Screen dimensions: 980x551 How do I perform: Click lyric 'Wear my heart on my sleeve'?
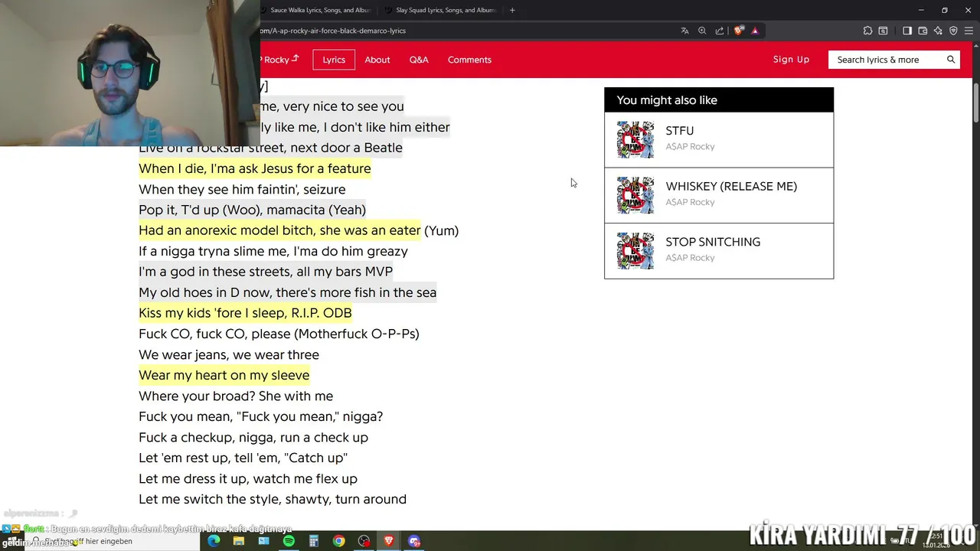point(224,375)
